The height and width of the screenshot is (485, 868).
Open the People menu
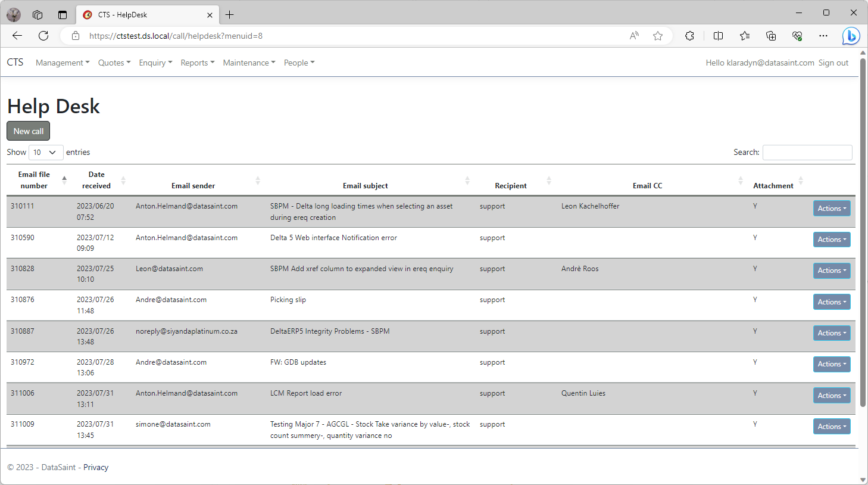point(299,63)
